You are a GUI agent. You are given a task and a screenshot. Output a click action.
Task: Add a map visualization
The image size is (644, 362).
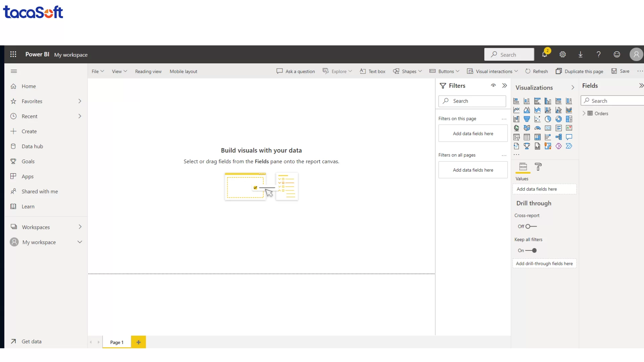tap(517, 128)
